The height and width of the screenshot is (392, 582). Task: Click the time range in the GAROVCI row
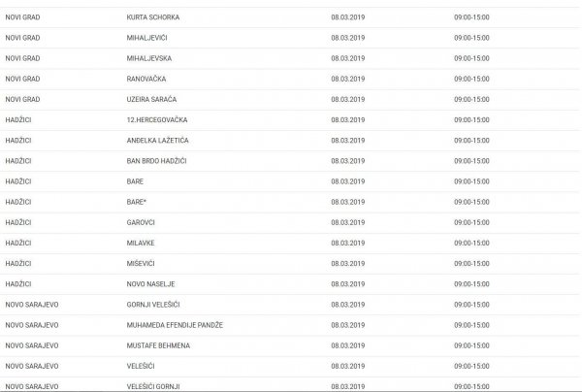coord(471,222)
